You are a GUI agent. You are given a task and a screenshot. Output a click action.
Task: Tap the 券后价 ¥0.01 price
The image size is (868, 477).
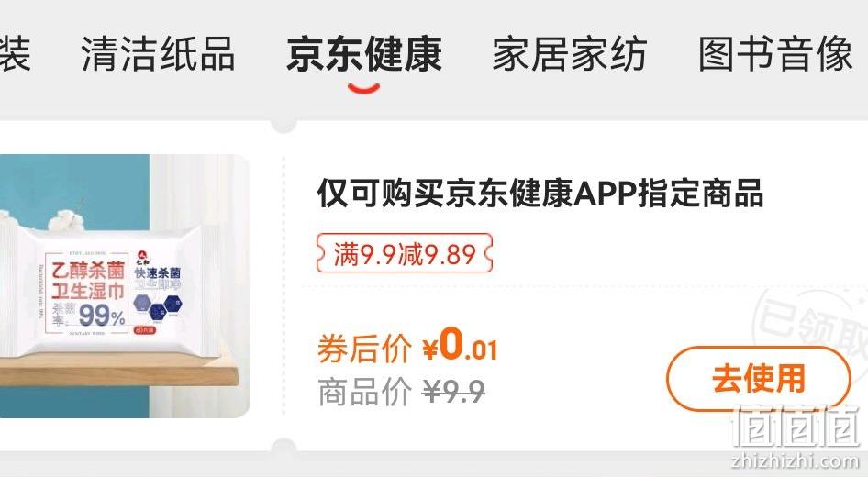[407, 347]
